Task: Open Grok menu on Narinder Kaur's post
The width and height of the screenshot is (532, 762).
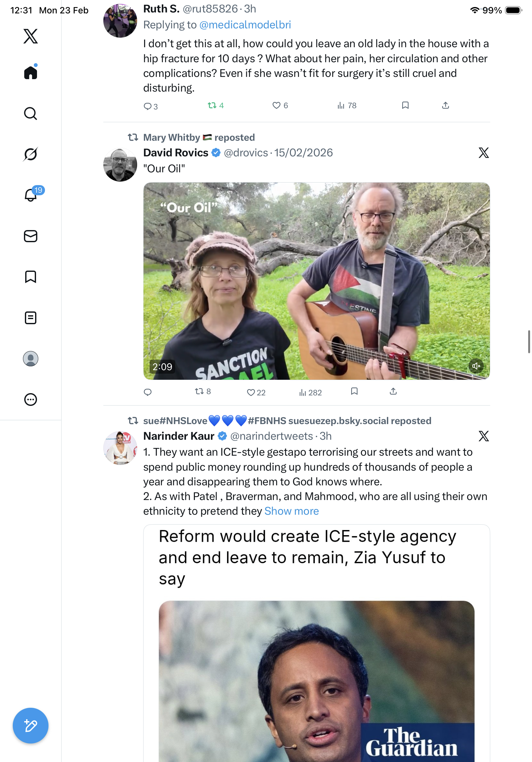Action: point(484,436)
